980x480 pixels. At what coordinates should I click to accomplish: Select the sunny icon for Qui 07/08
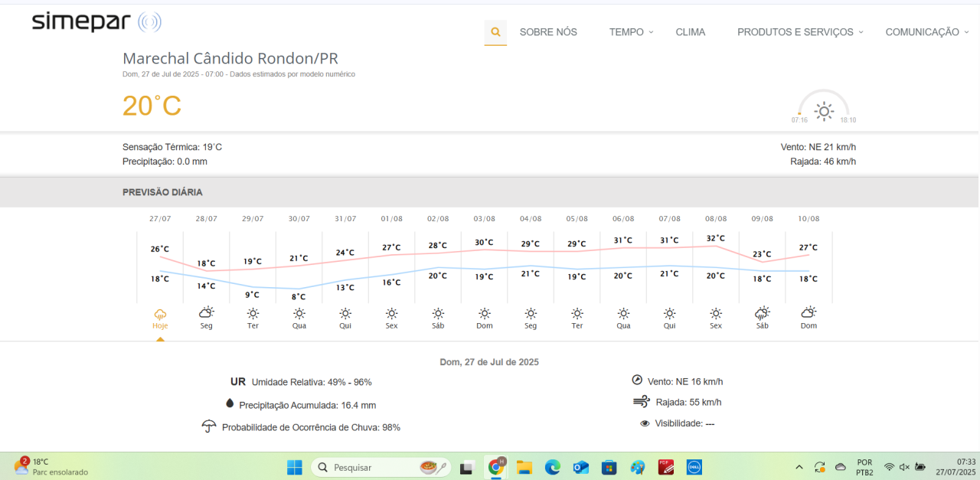pyautogui.click(x=670, y=313)
